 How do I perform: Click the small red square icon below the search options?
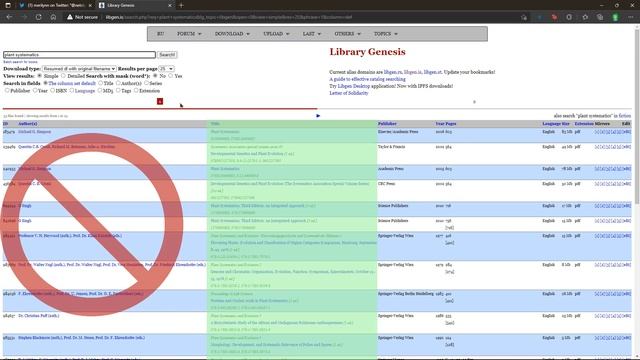160,101
